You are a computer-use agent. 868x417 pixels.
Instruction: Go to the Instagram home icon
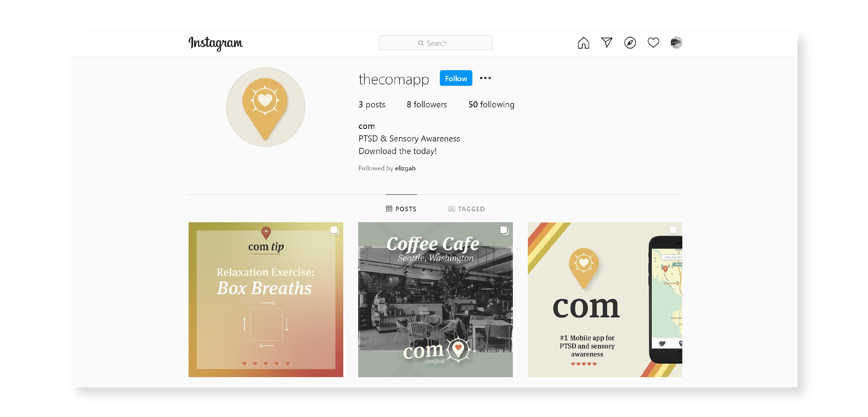click(583, 43)
